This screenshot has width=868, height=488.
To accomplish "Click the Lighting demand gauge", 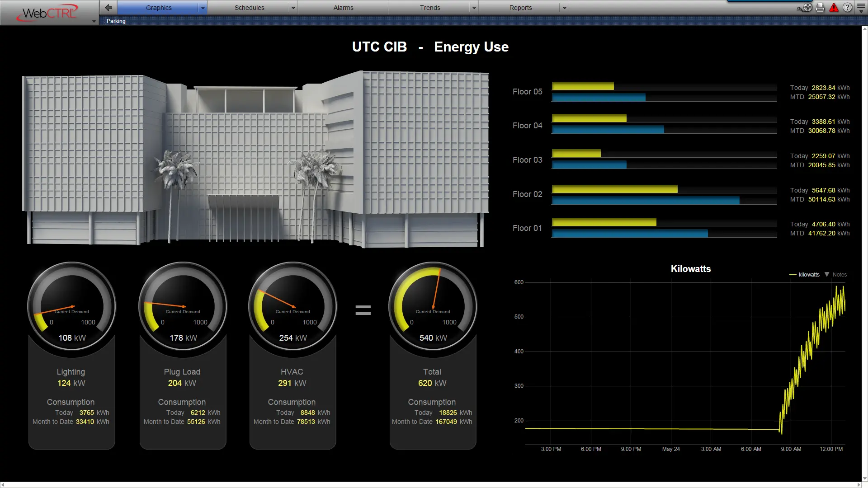I will [72, 307].
